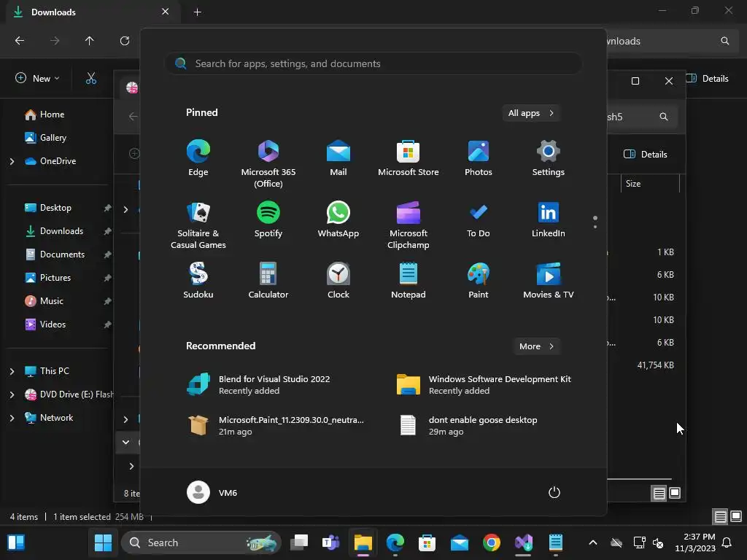This screenshot has width=747, height=560.
Task: Open File Explorer on the taskbar
Action: (363, 542)
